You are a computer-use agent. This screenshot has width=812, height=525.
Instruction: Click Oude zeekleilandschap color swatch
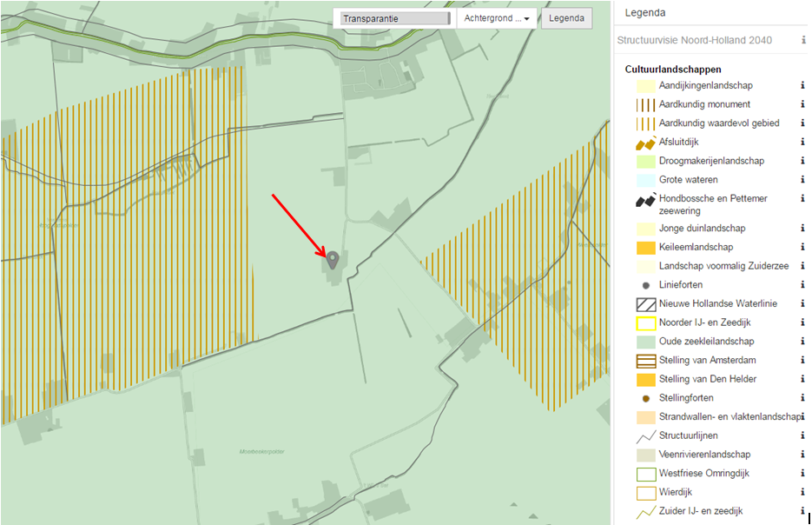coord(645,342)
